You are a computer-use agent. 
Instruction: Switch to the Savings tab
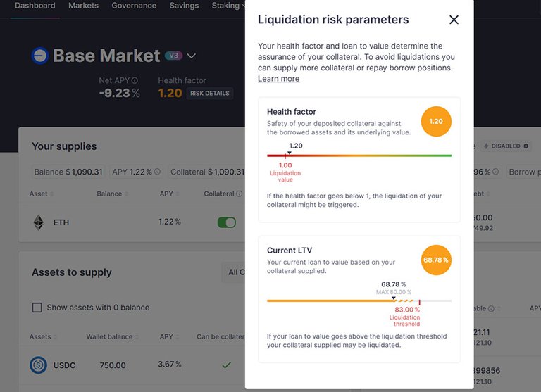pyautogui.click(x=184, y=6)
